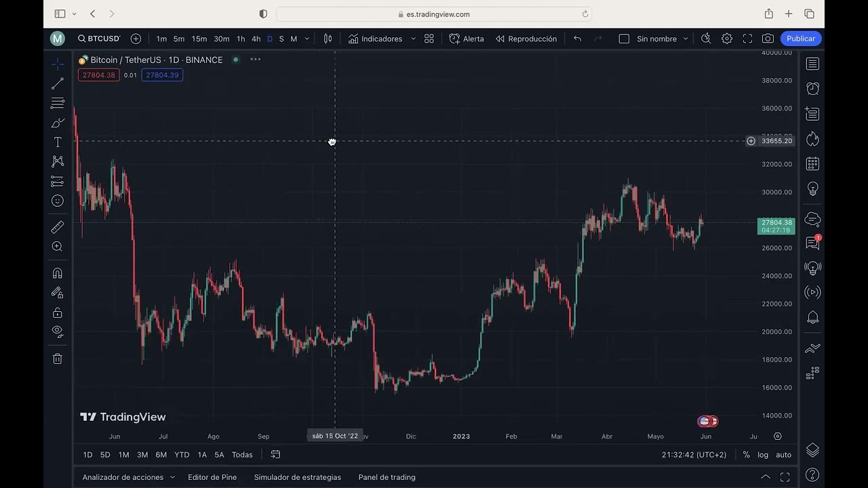
Task: Switch to the 15m timeframe
Action: click(199, 39)
